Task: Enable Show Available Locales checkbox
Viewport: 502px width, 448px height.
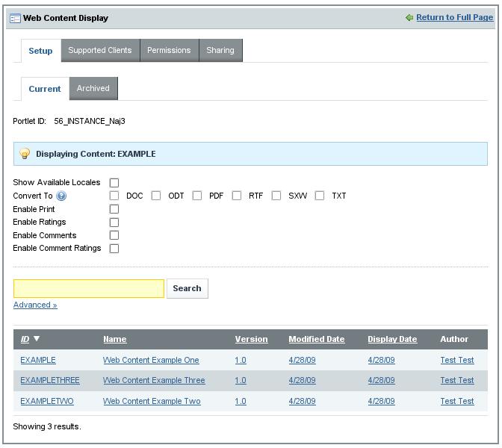Action: (x=114, y=183)
